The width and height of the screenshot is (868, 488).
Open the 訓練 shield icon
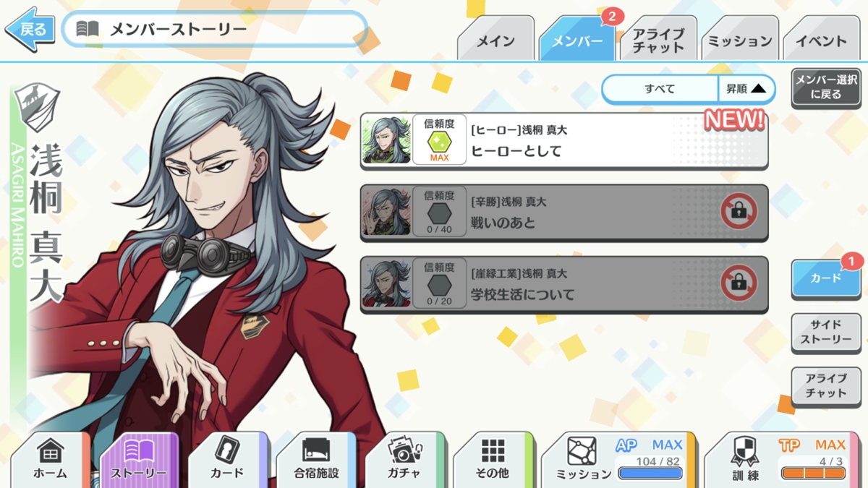[x=745, y=451]
